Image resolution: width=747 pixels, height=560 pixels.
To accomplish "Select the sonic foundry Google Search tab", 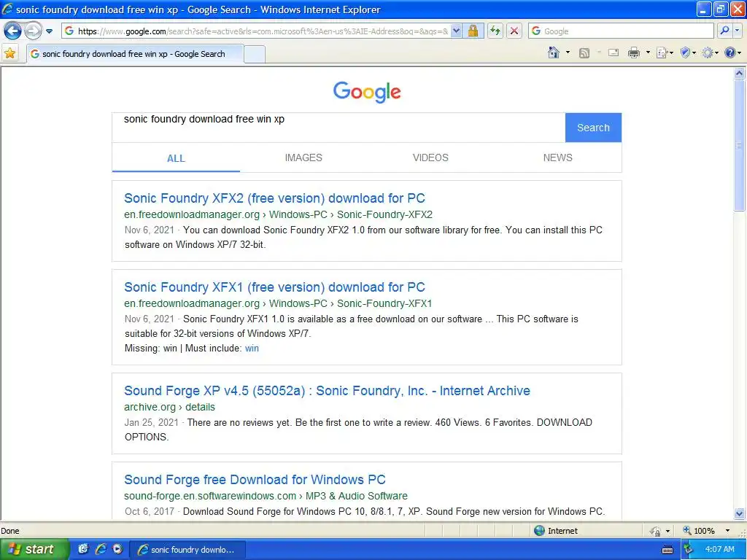I will pos(135,54).
